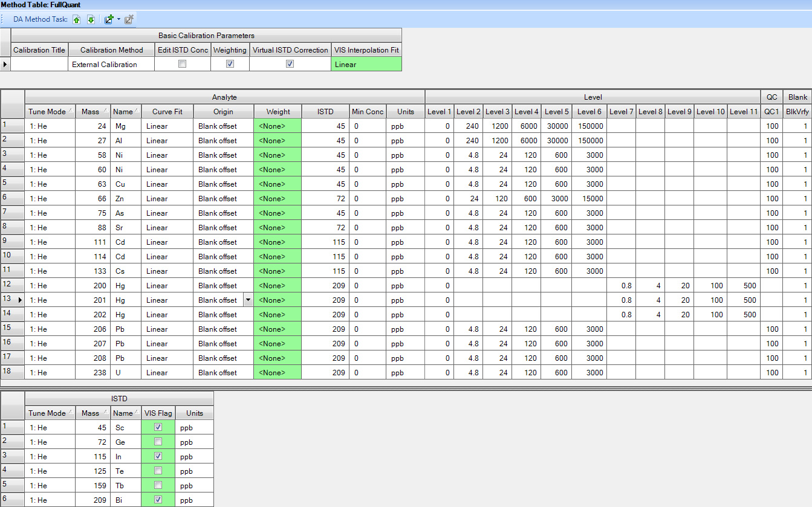
Task: Click Units ppb cell in Cd 111 row
Action: [406, 242]
